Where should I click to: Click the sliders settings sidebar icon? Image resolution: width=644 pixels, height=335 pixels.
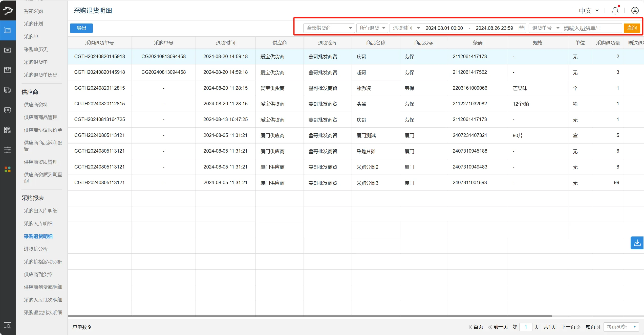point(8,150)
